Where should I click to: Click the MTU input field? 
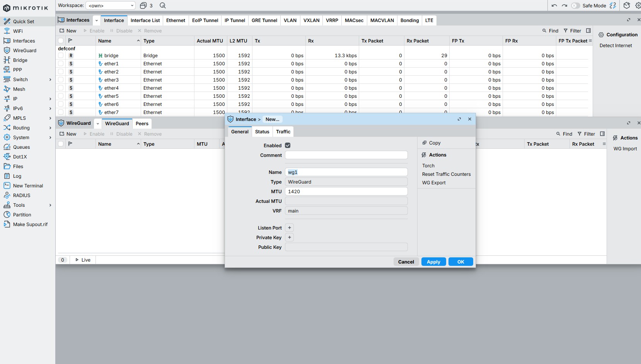coord(346,192)
